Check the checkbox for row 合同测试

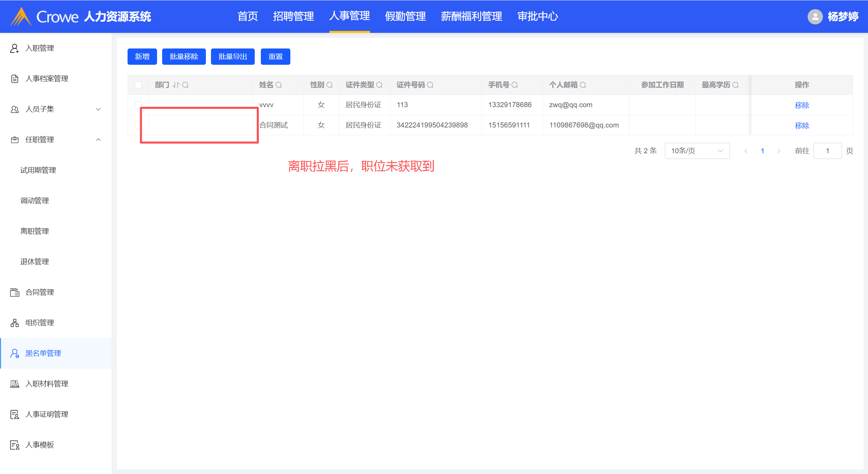(137, 125)
